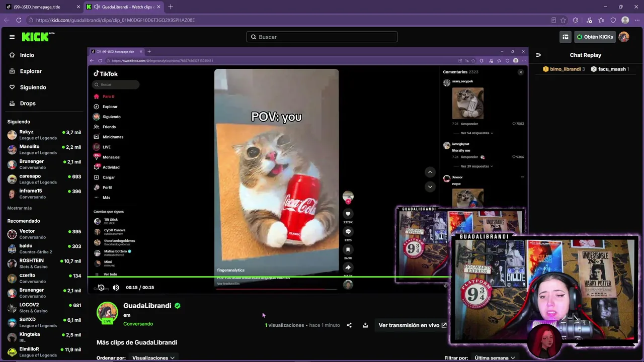
Task: Open the Conversando category link under GuadaLibrandi
Action: 138,324
